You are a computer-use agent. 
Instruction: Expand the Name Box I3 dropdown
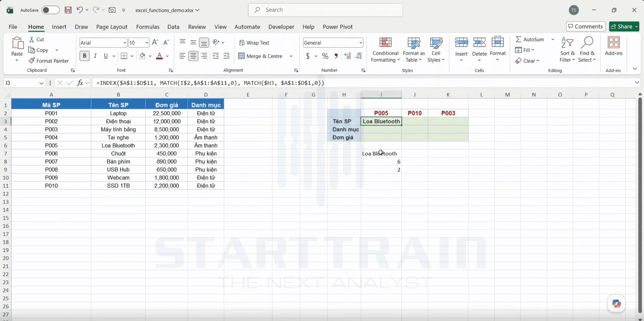[x=41, y=83]
